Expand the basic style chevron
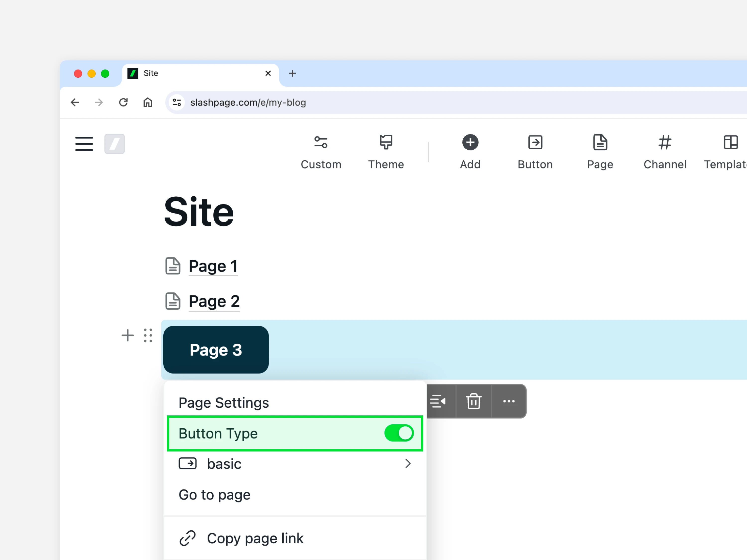This screenshot has height=560, width=747. (408, 463)
